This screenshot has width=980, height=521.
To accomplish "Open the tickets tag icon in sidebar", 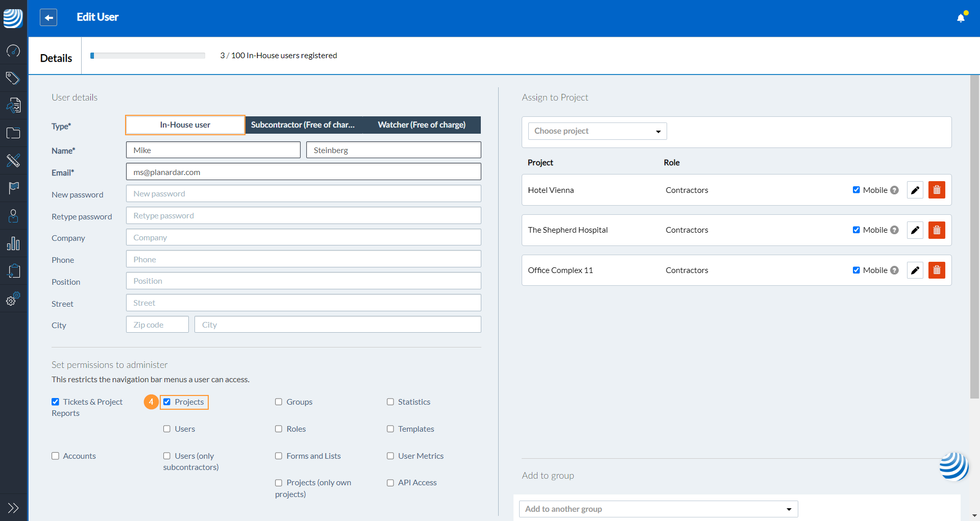I will (x=13, y=78).
